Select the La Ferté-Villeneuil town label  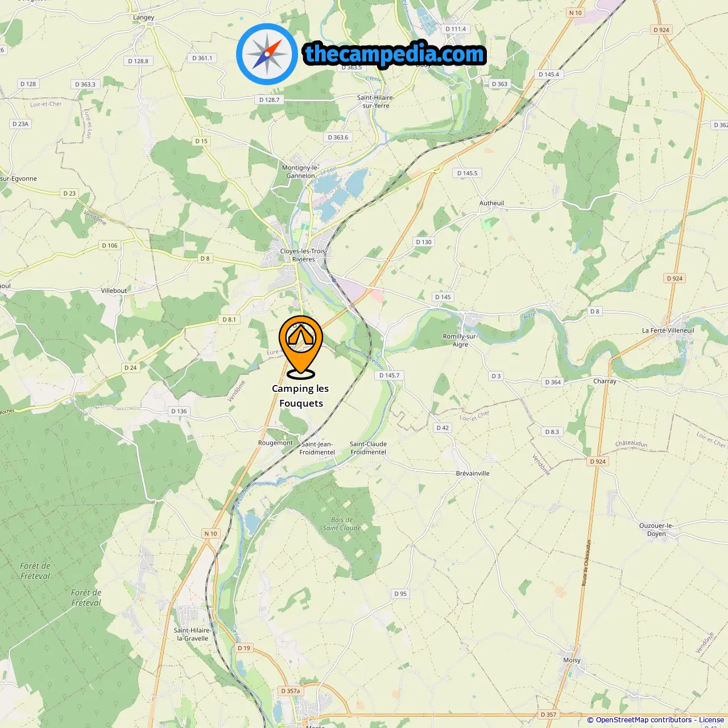tap(668, 330)
